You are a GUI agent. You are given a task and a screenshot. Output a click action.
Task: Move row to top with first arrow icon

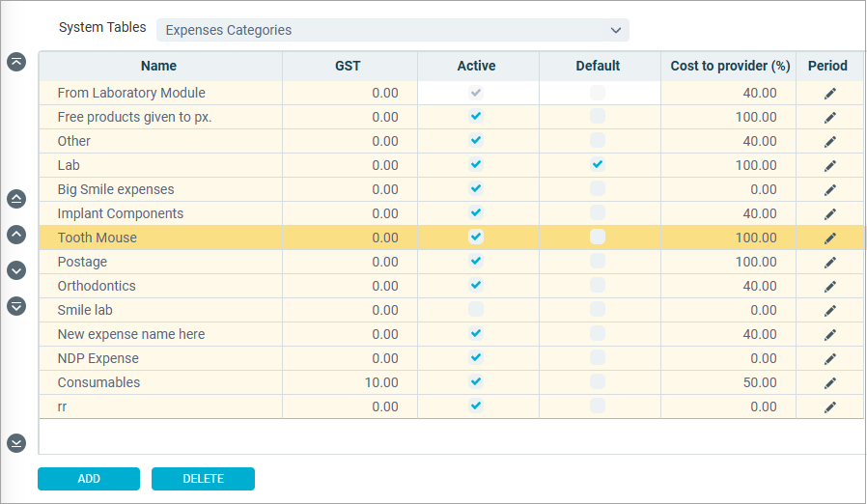[16, 62]
